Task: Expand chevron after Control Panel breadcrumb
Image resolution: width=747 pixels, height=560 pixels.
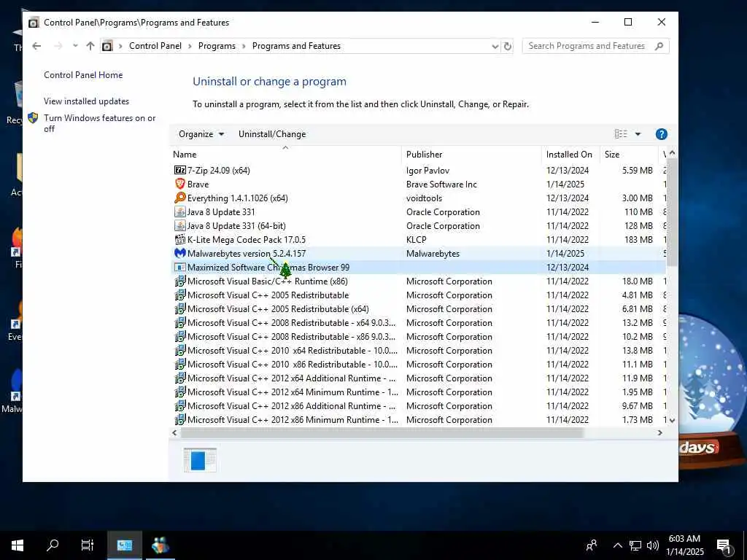Action: pyautogui.click(x=190, y=46)
